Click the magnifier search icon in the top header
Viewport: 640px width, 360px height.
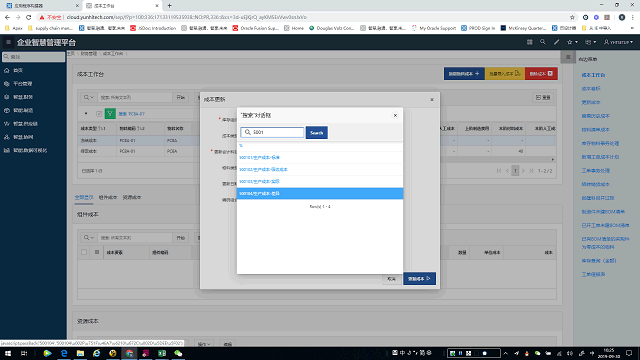point(542,42)
